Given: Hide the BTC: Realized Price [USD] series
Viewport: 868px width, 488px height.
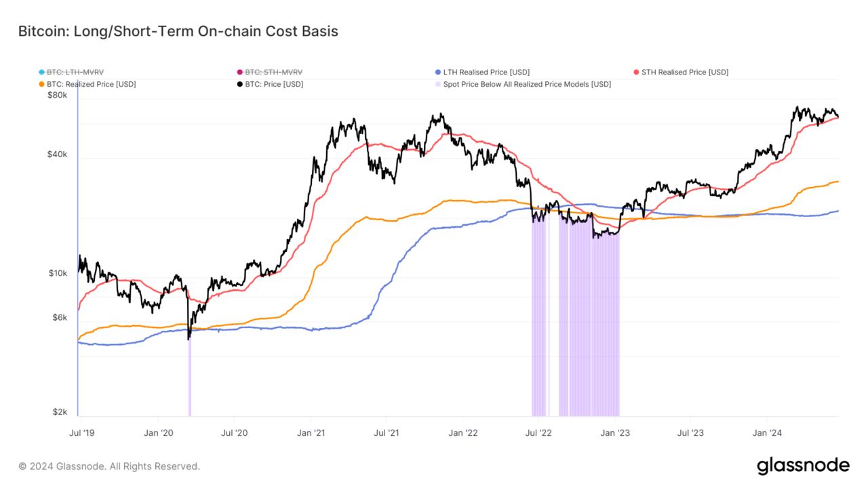Looking at the screenshot, I should tap(91, 85).
